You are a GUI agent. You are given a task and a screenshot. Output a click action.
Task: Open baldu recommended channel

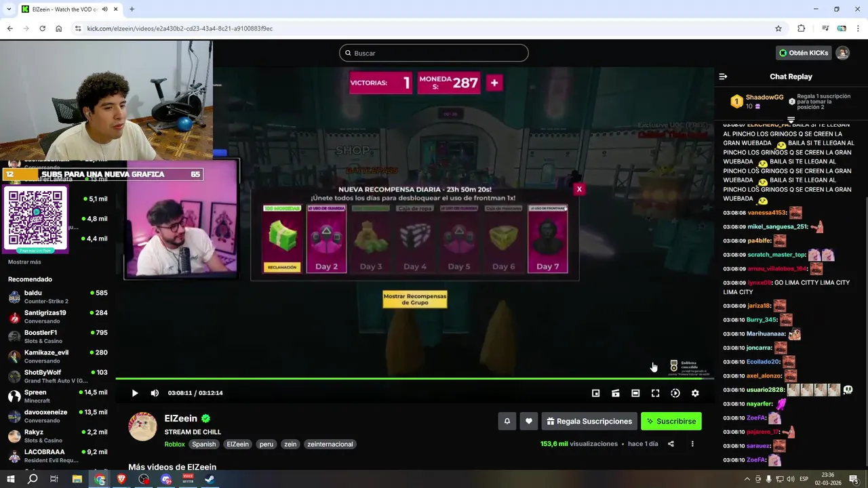pos(58,297)
